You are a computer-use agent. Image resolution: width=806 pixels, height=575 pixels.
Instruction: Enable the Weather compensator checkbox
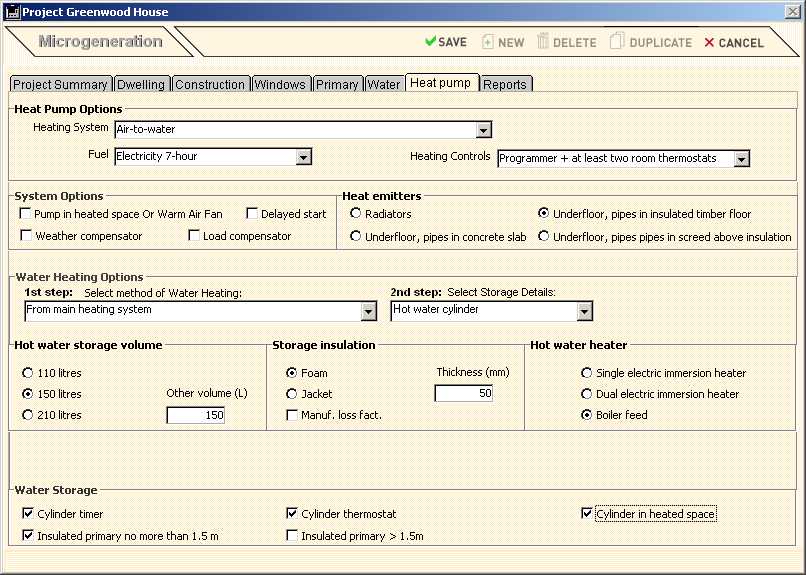coord(25,236)
